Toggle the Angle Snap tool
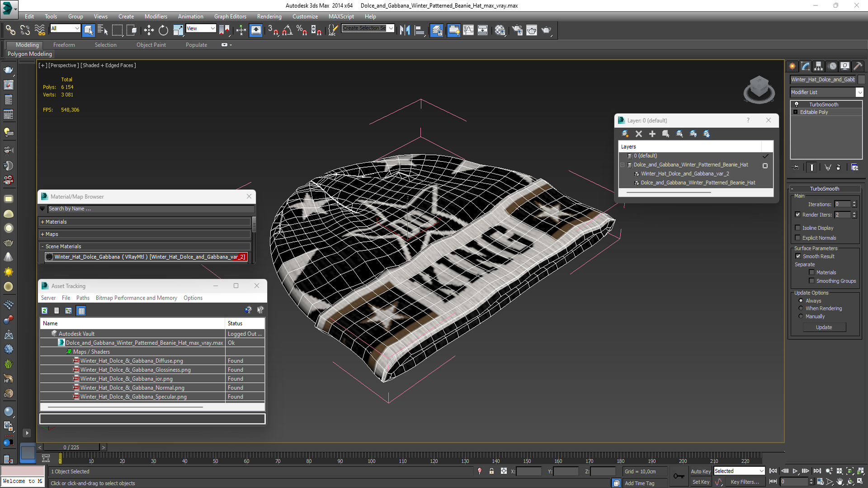Viewport: 868px width, 488px height. pos(288,30)
